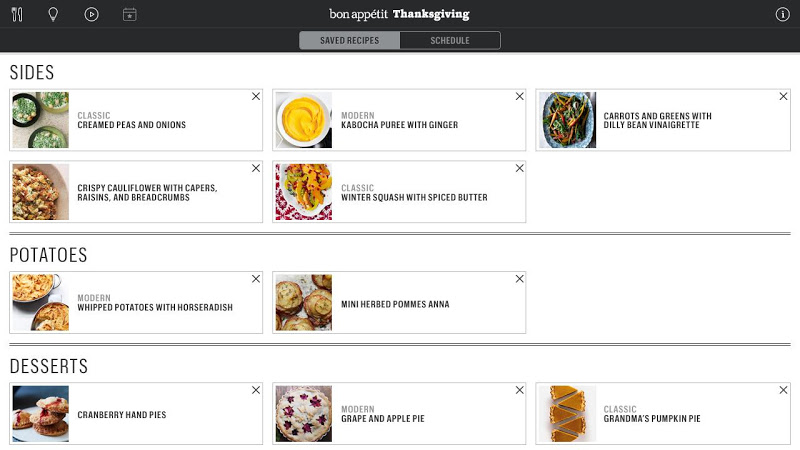Click the Kabocha Puree thumbnail image
Screen dimensions: 800x450
click(304, 120)
